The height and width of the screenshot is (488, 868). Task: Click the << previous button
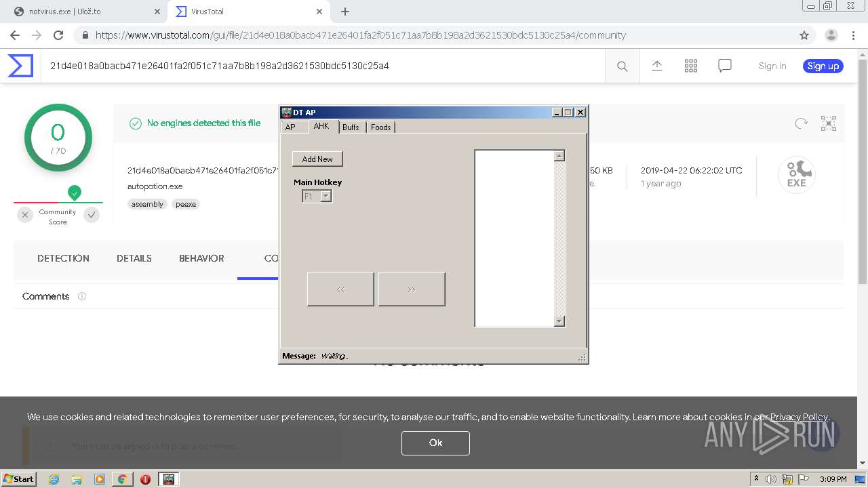click(340, 289)
